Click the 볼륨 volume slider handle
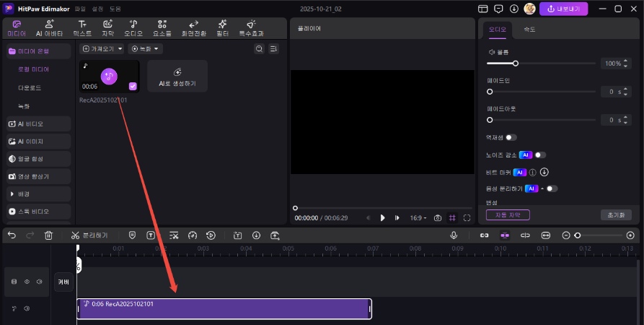Image resolution: width=644 pixels, height=325 pixels. [516, 64]
